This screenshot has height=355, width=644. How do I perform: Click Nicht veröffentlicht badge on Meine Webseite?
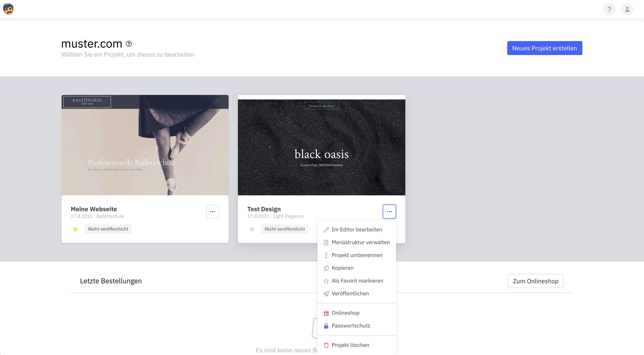coord(108,229)
